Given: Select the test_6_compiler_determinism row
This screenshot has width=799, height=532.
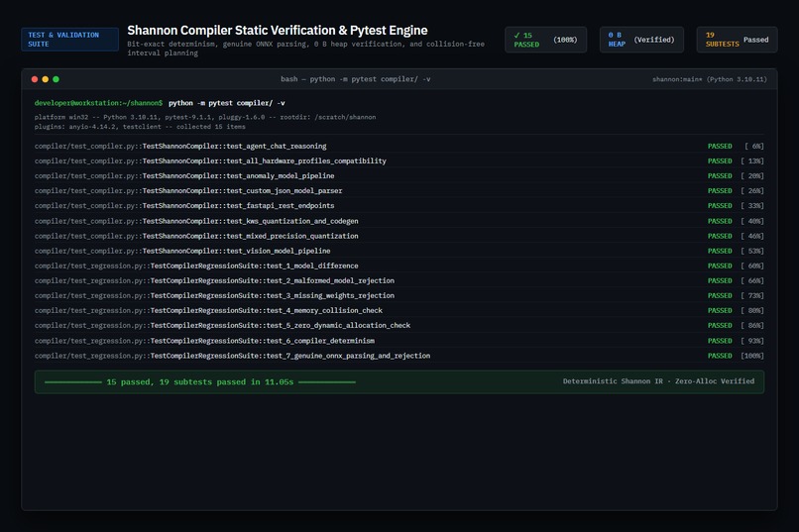Looking at the screenshot, I should coord(399,341).
